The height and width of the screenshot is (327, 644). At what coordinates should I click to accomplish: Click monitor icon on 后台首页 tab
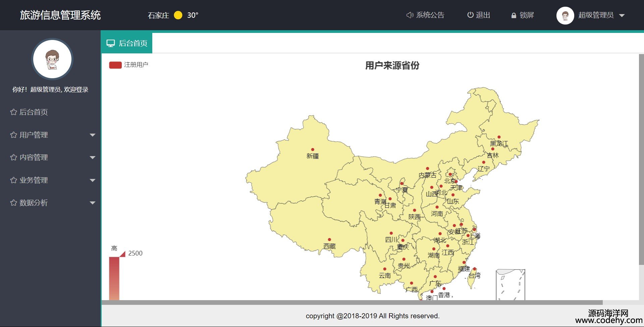click(111, 43)
